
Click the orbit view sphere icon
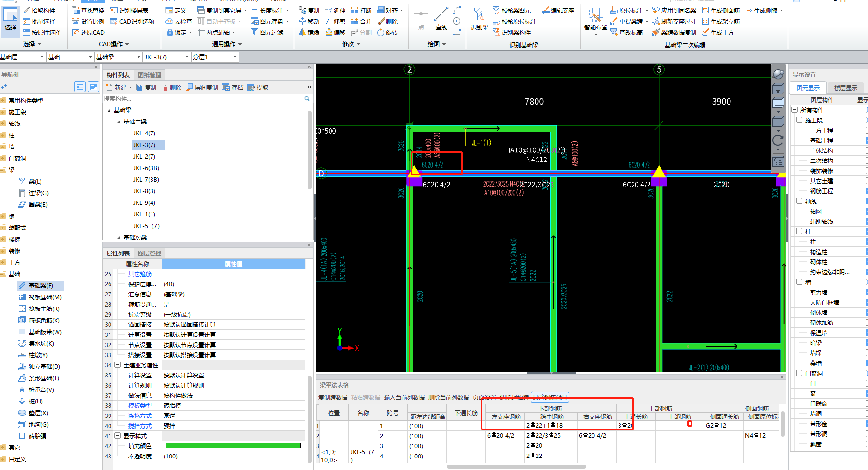[x=778, y=74]
